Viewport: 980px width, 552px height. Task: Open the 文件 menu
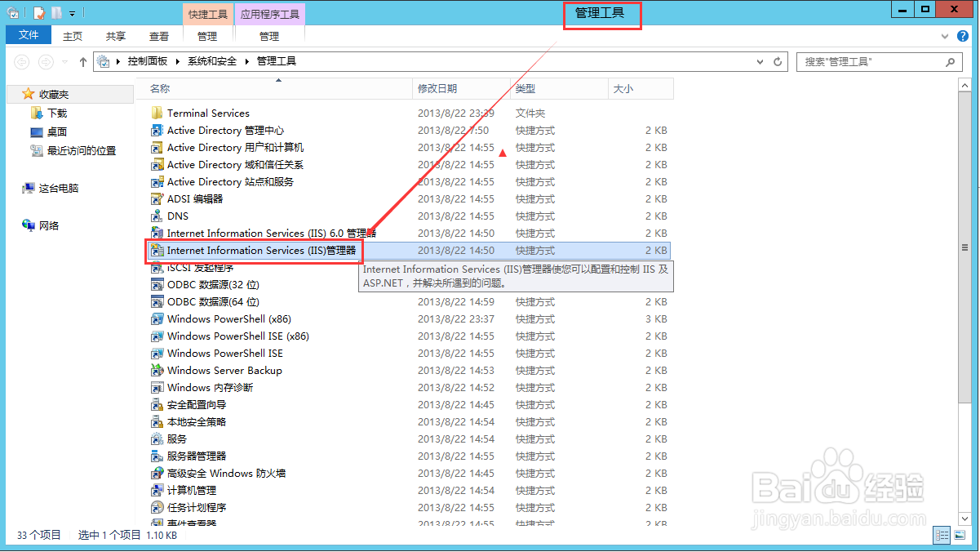pos(29,35)
